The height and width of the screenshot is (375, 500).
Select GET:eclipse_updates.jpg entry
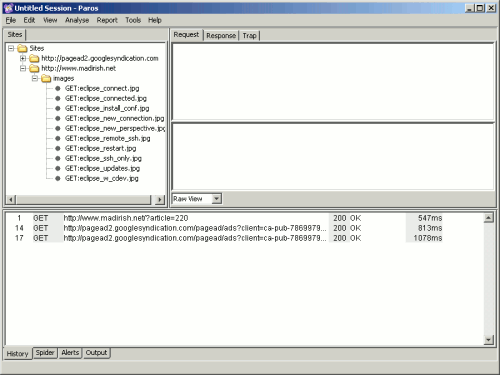point(102,168)
